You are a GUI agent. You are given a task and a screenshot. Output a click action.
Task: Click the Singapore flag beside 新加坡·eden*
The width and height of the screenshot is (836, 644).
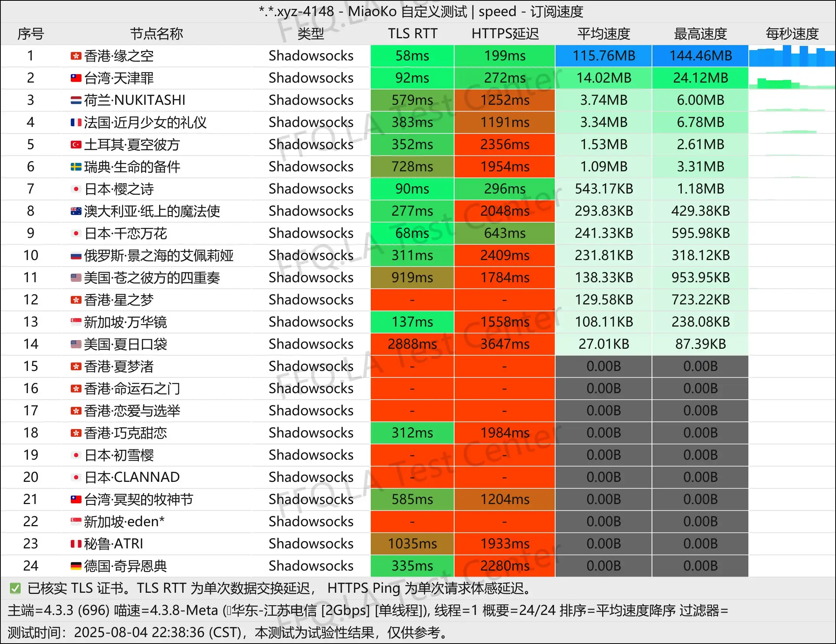tap(76, 522)
